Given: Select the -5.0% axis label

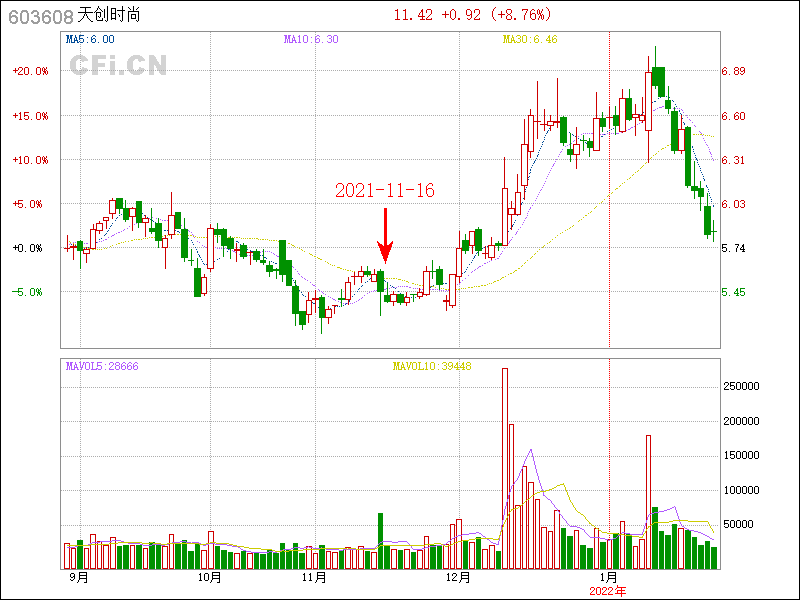Looking at the screenshot, I should pos(27,292).
